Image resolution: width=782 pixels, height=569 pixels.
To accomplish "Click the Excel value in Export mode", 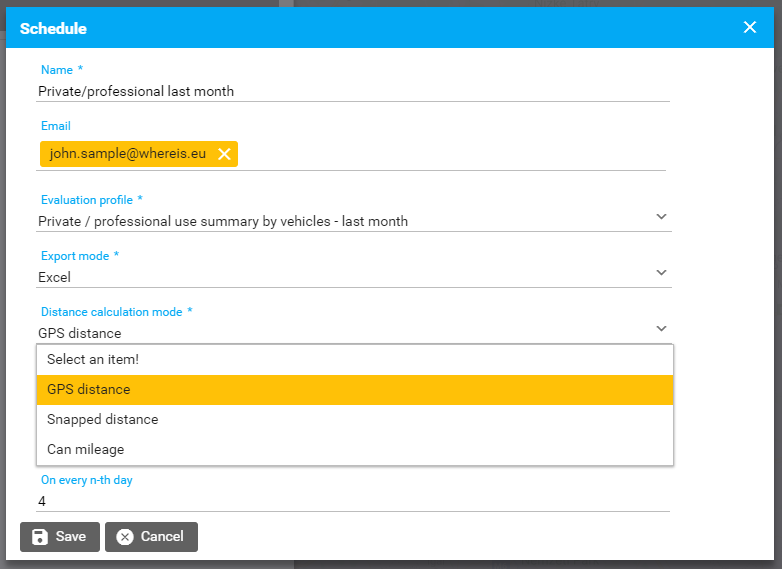I will coord(55,277).
